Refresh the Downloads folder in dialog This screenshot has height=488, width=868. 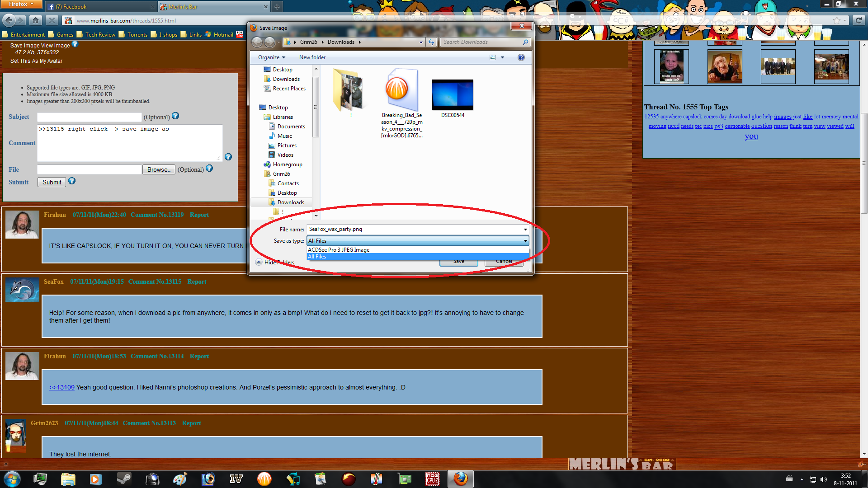(x=431, y=42)
